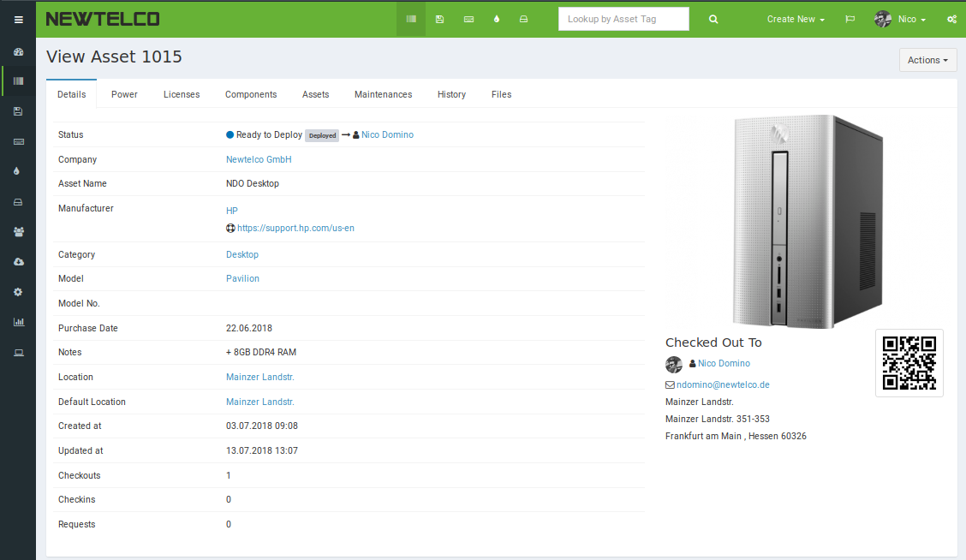Open Import cloud icon in sidebar
This screenshot has width=966, height=560.
19,262
